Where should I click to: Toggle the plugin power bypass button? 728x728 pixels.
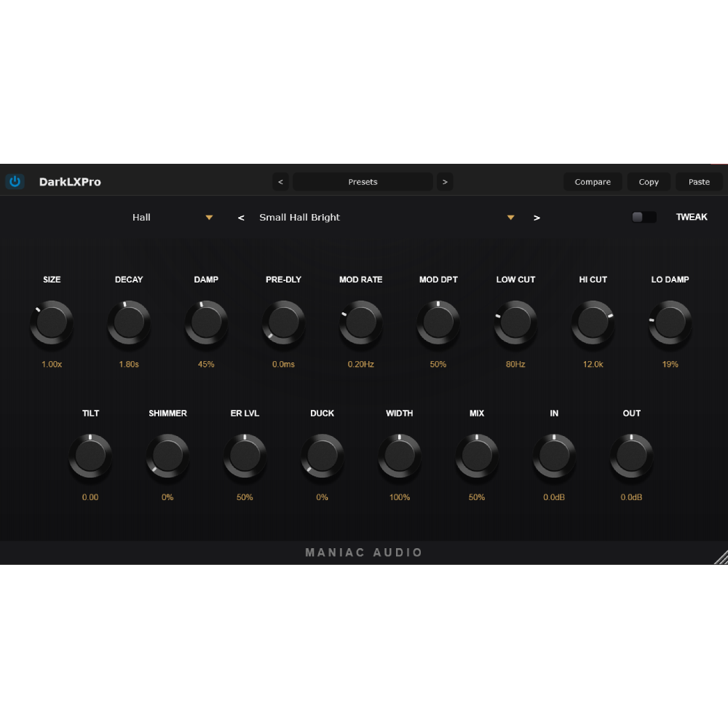pyautogui.click(x=15, y=181)
